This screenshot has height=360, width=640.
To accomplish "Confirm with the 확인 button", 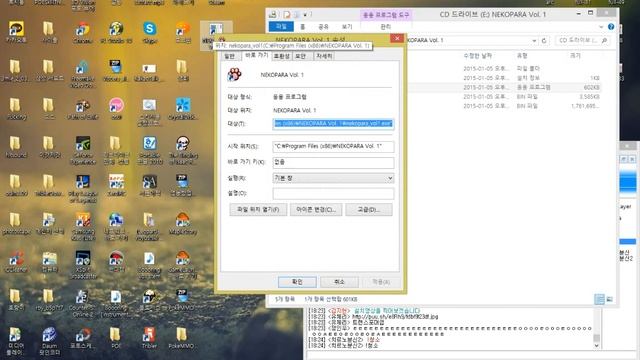I will pos(297,282).
